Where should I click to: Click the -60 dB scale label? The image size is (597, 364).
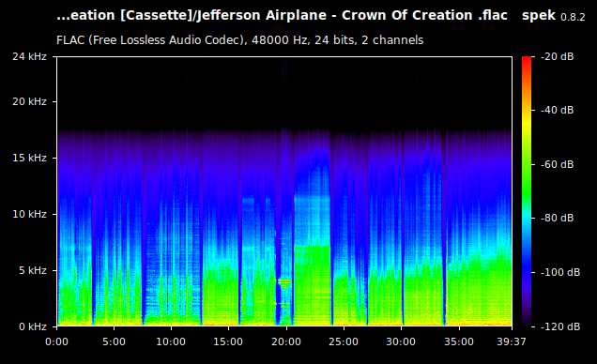pos(558,164)
